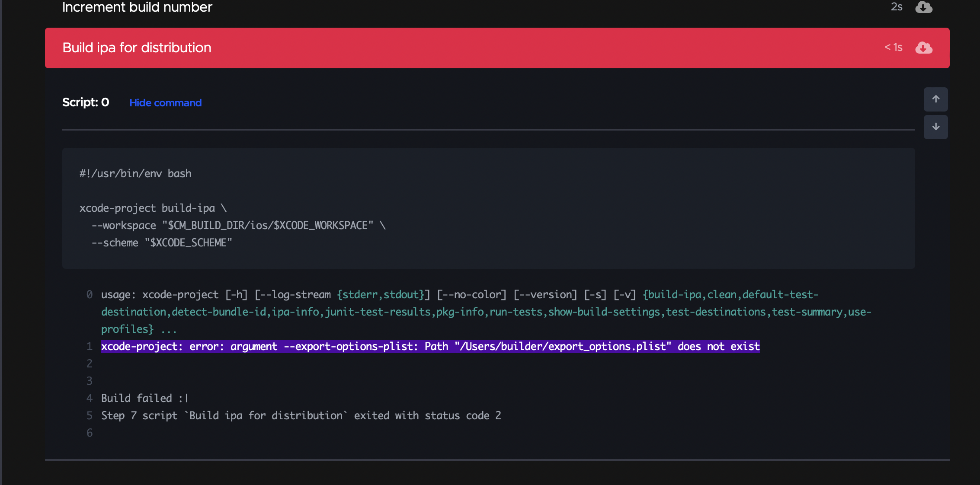Viewport: 980px width, 485px height.
Task: Click the --scheme "$XCODE_SCHEME" line
Action: click(x=162, y=242)
